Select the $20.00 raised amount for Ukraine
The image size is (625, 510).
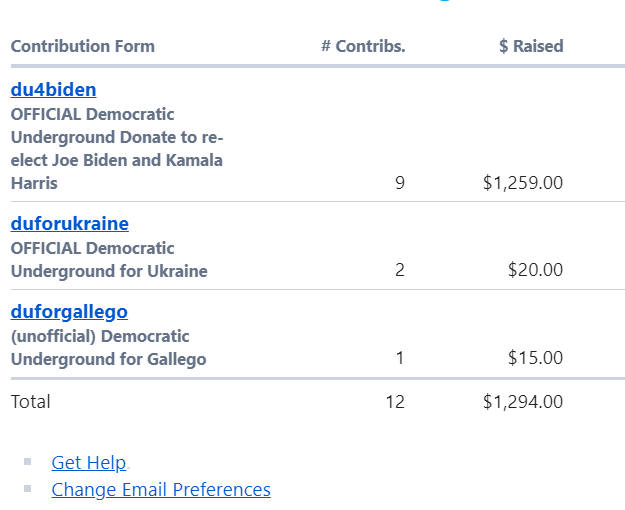coord(535,270)
